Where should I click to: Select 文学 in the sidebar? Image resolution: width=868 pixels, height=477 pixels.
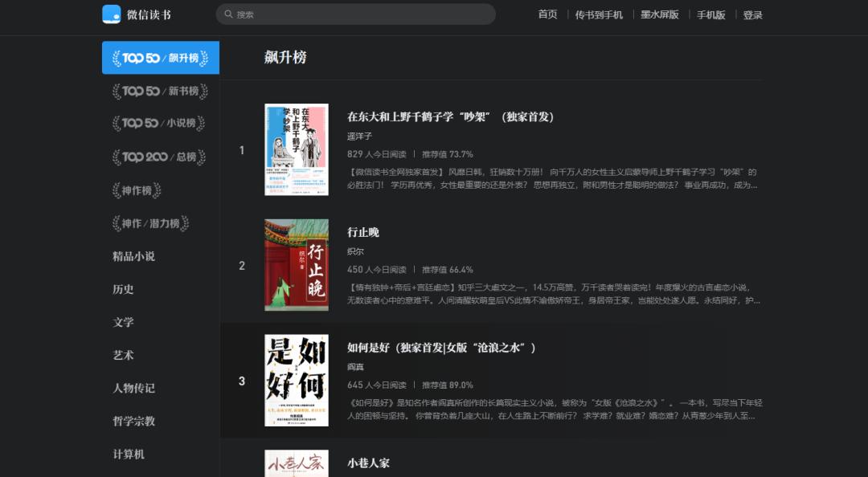pos(124,322)
